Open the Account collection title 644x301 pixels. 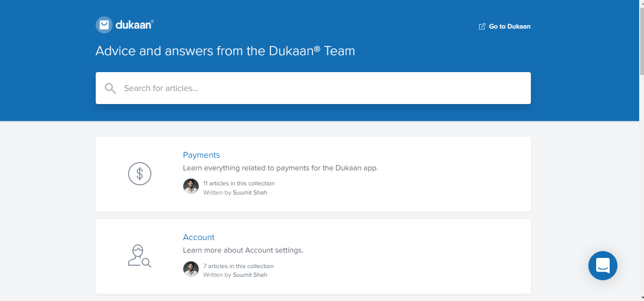(x=199, y=237)
